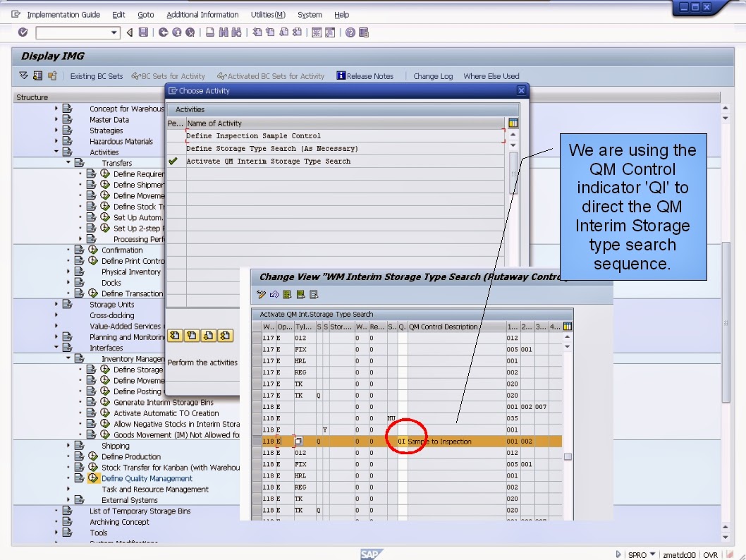746x560 pixels.
Task: Open the command field dropdown
Action: click(x=115, y=32)
